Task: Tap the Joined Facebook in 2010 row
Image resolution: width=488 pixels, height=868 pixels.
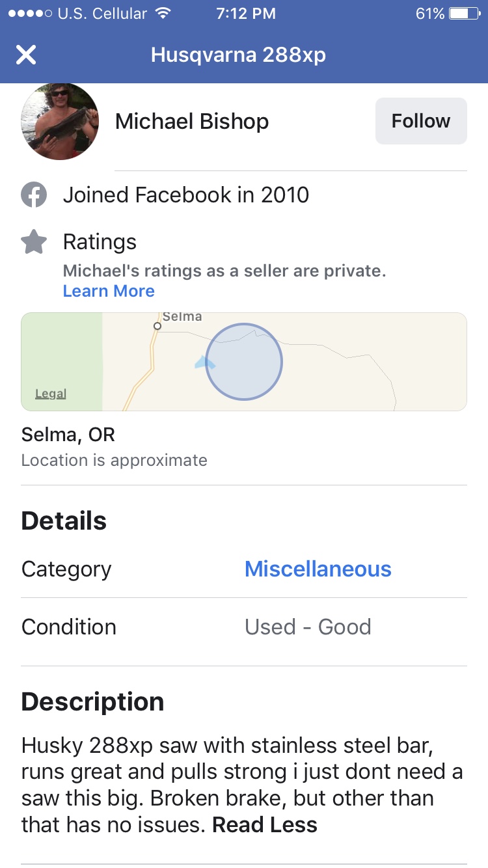Action: [x=185, y=195]
